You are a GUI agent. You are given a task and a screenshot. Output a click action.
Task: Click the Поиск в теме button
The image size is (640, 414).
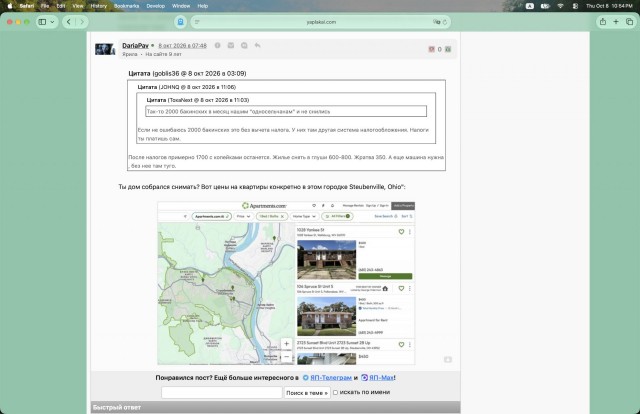(x=307, y=392)
